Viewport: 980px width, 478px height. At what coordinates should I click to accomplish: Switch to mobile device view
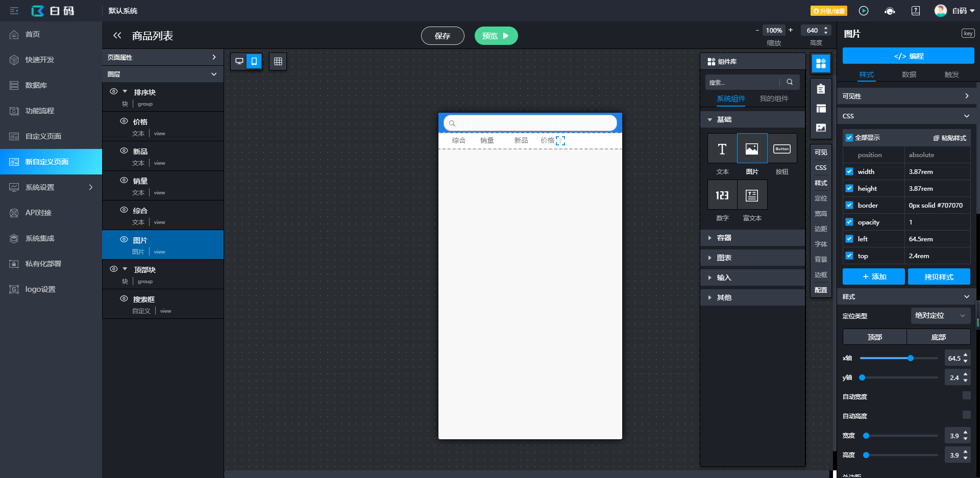(254, 61)
